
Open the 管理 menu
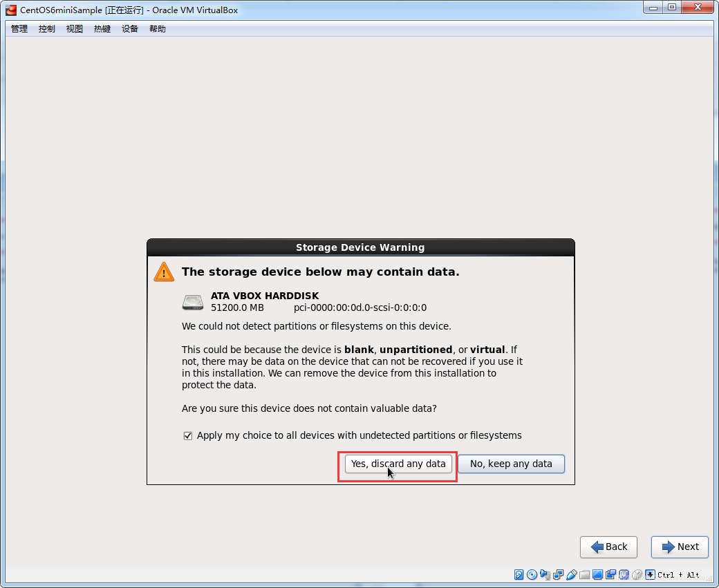[19, 29]
